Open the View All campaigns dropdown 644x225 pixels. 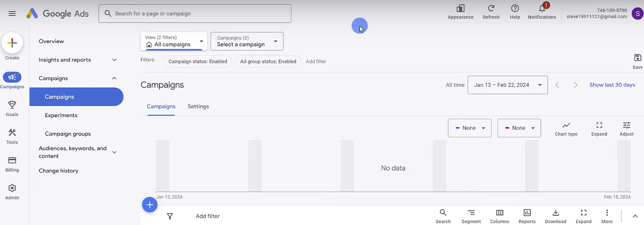click(174, 41)
